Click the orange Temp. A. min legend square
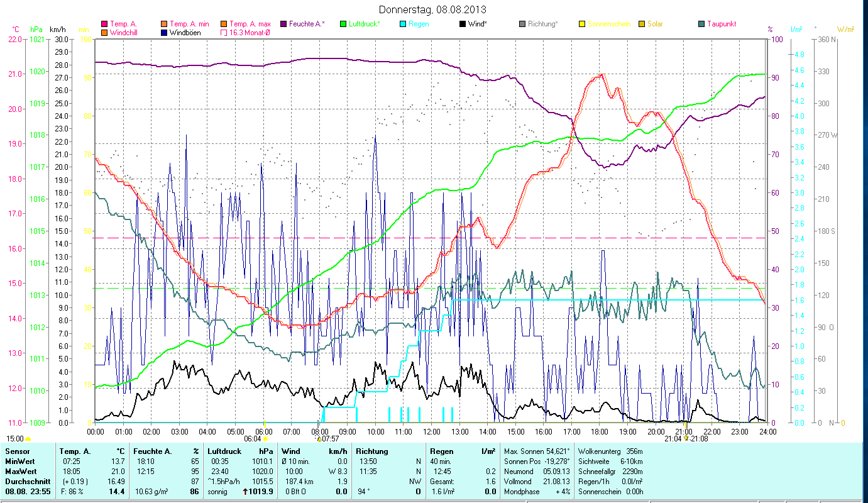The width and height of the screenshot is (868, 503). pos(165,24)
